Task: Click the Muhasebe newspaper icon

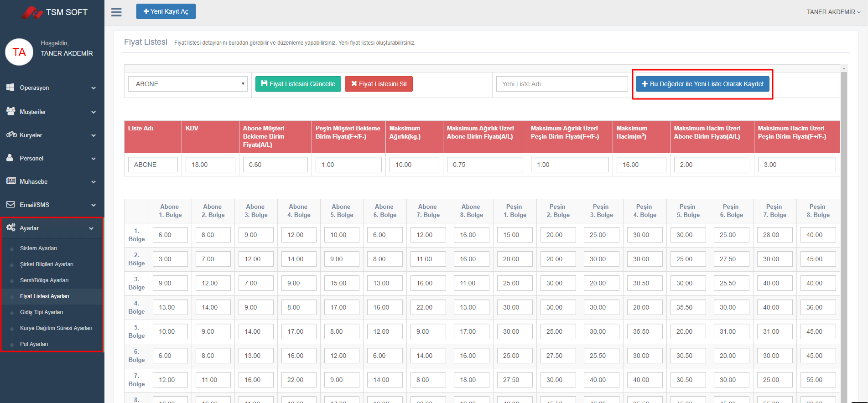Action: tap(11, 181)
